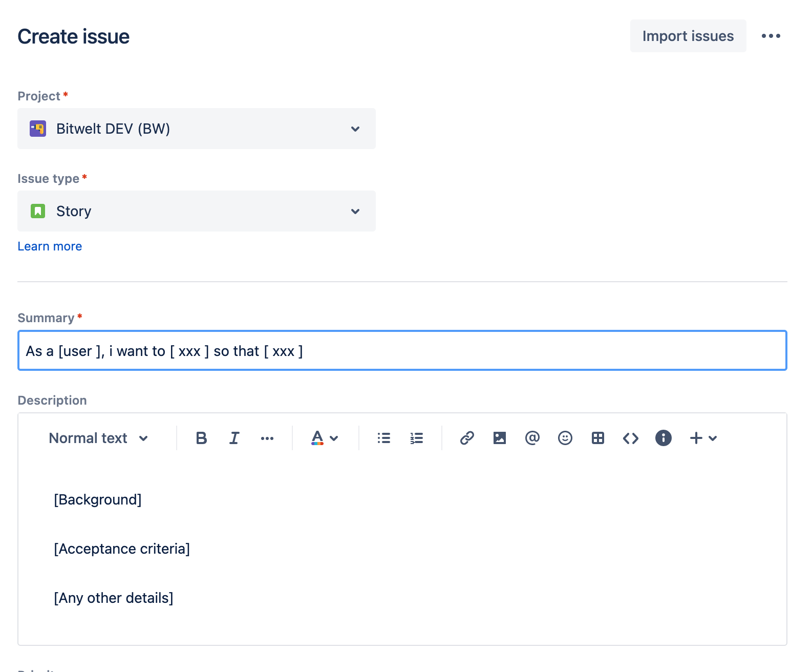812x672 pixels.
Task: Click into the Summary input field
Action: point(402,351)
